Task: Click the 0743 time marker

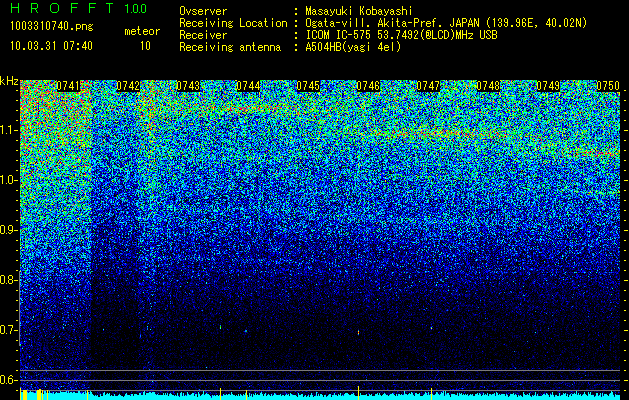Action: [x=188, y=86]
